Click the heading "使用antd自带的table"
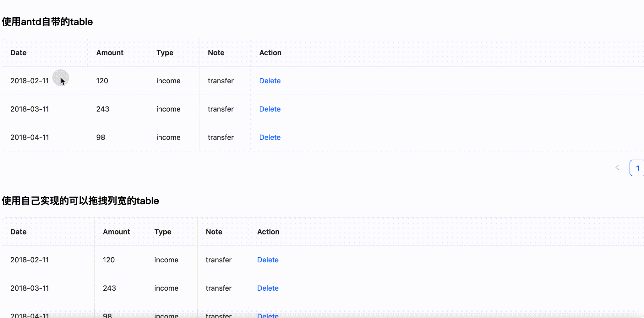The height and width of the screenshot is (318, 644). coord(47,22)
